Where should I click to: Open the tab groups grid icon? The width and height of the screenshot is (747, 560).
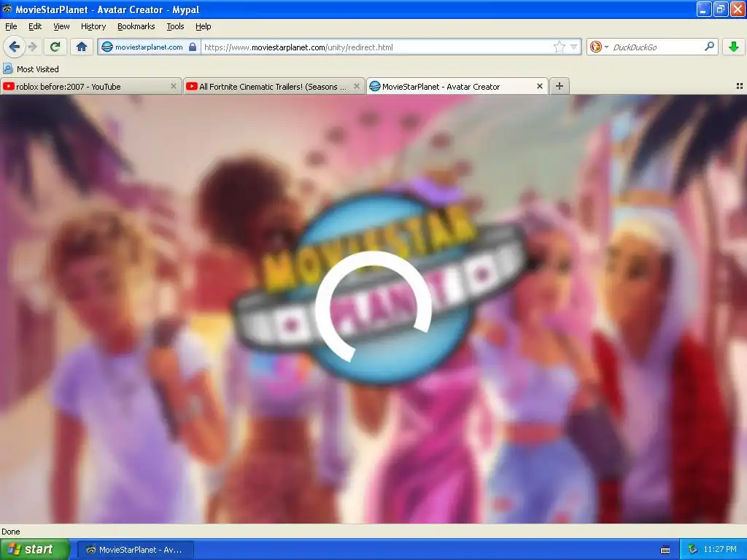(x=740, y=86)
